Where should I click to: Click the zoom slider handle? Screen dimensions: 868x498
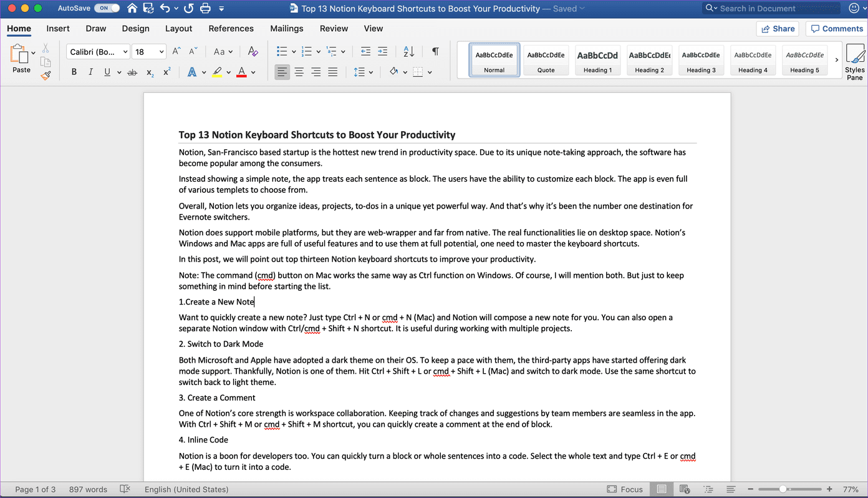click(783, 489)
